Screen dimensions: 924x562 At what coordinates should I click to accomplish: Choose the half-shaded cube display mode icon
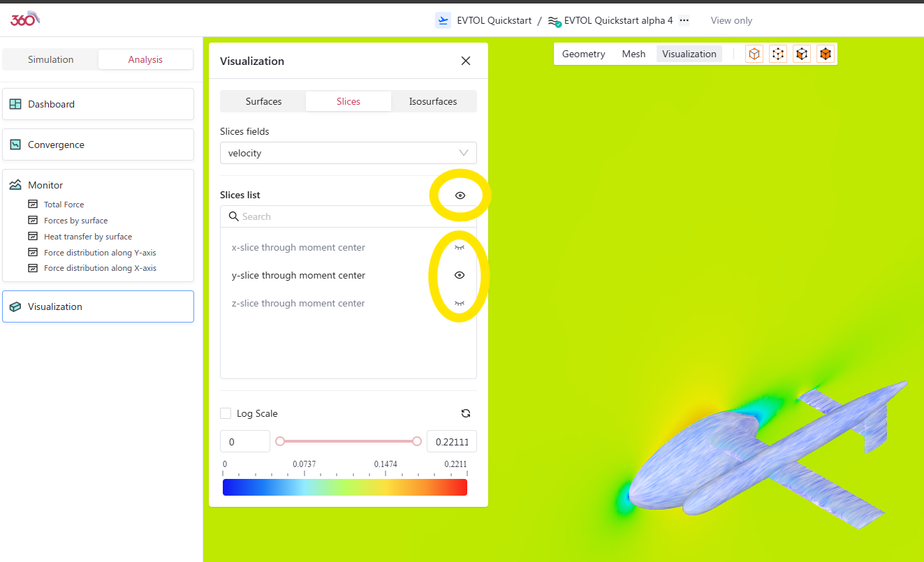(802, 54)
